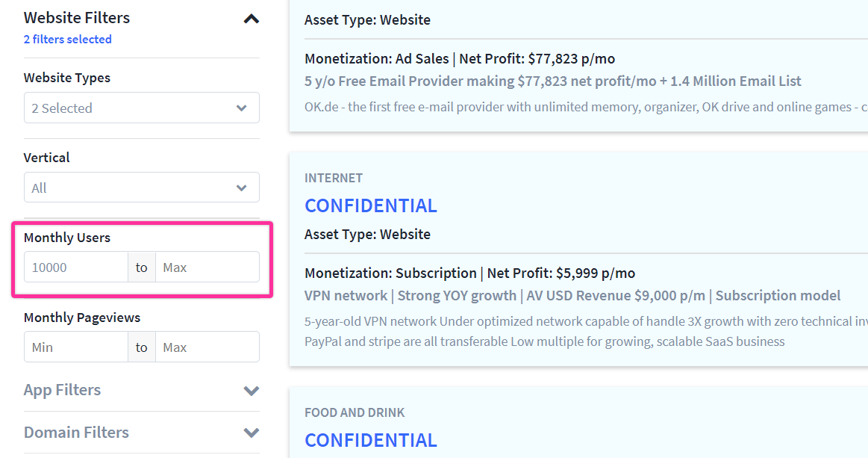
Task: Open the CONFIDENTIAL listing under FOOD AND DRINK
Action: pyautogui.click(x=370, y=440)
